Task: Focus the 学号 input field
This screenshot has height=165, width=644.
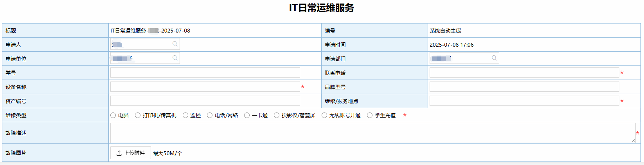Action: (205, 73)
